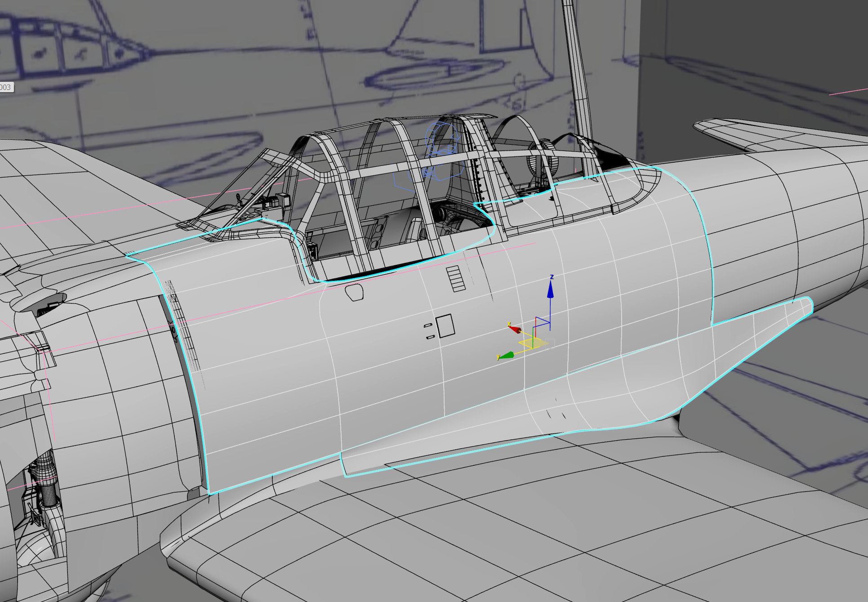Click the blue Z-axis gizmo arrow
The width and height of the screenshot is (868, 602).
(x=550, y=291)
